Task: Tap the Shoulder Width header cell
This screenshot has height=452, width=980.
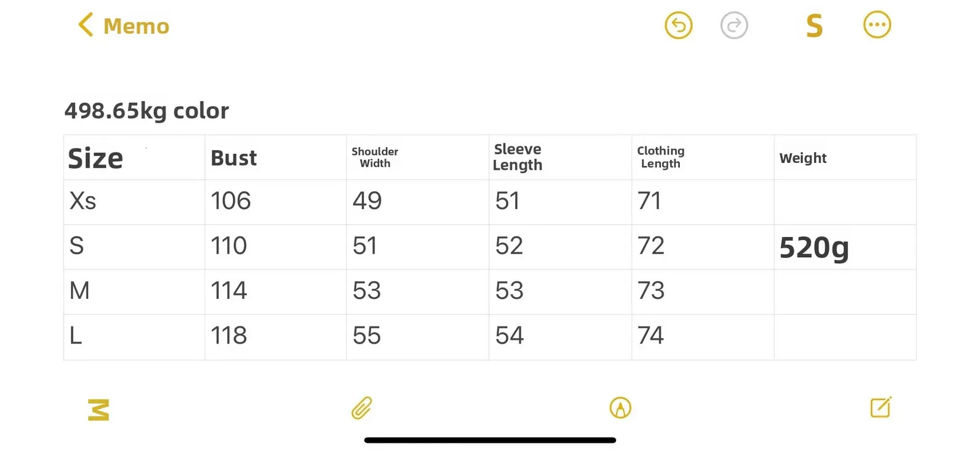Action: [x=374, y=157]
